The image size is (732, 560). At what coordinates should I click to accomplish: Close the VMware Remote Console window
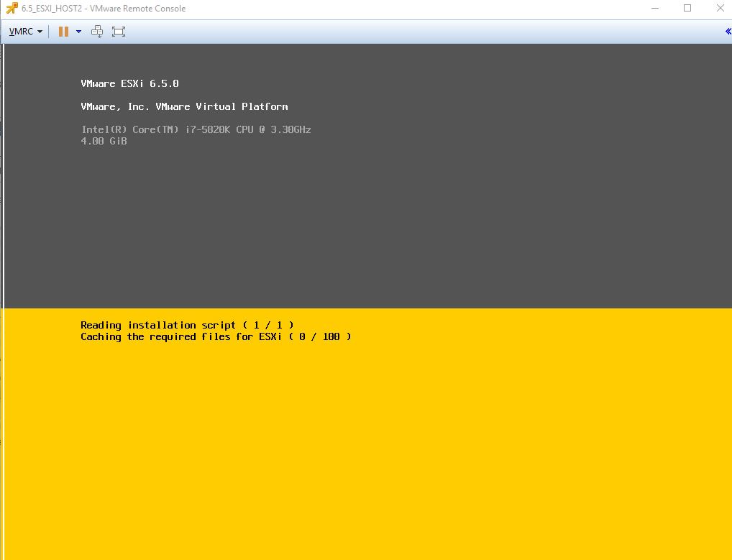(720, 8)
